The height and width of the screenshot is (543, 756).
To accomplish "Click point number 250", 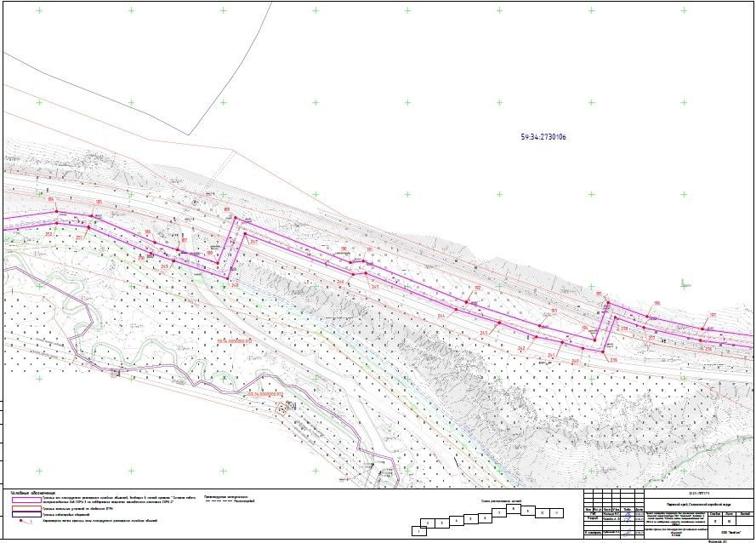I will click(141, 258).
